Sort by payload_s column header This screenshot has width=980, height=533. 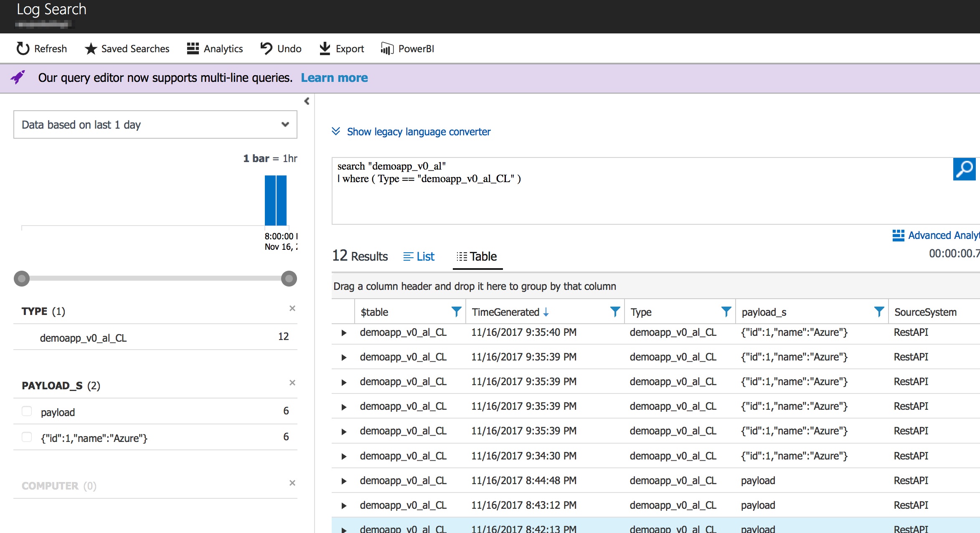[764, 312]
